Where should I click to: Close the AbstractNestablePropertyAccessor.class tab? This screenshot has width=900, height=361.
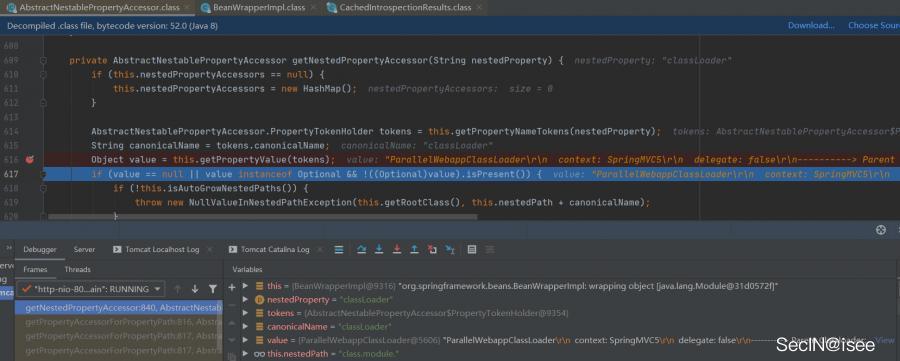[x=188, y=8]
